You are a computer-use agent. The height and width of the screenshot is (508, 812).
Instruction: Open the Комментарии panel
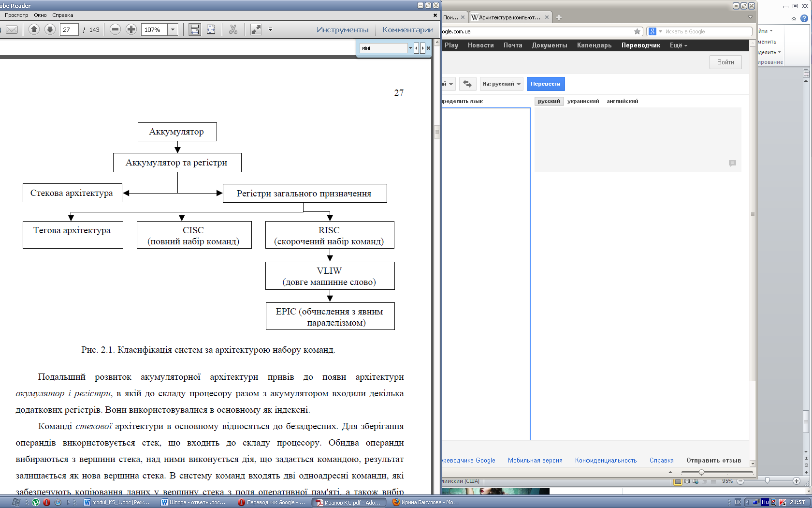[407, 30]
